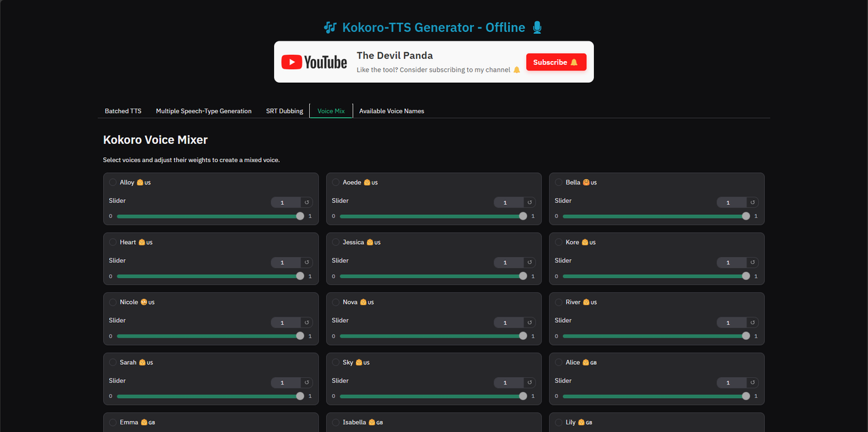Screen dimensions: 868x432
Task: Check the River voice checkbox
Action: coord(559,302)
